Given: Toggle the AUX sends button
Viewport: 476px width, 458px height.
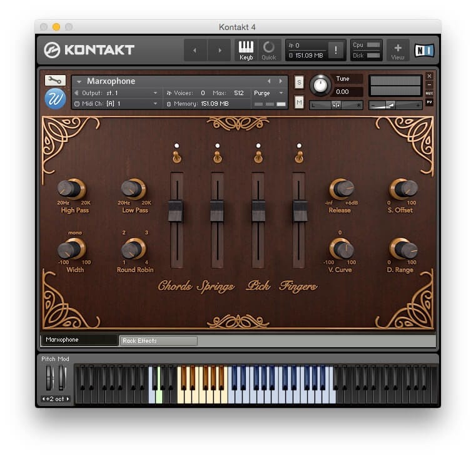Looking at the screenshot, I should [429, 93].
